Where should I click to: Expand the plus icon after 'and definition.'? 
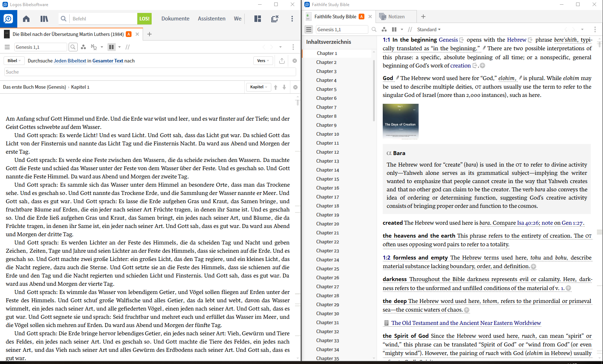tap(534, 266)
